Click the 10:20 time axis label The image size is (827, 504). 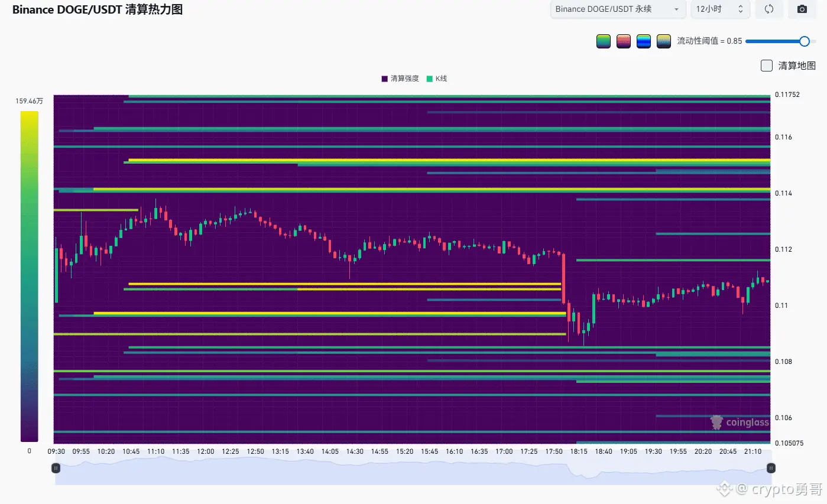tap(106, 451)
